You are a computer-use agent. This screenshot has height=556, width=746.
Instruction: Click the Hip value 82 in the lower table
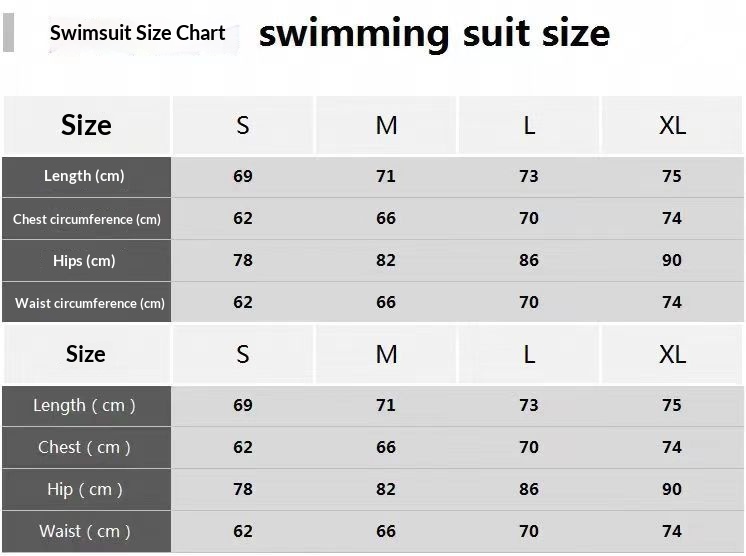(386, 489)
